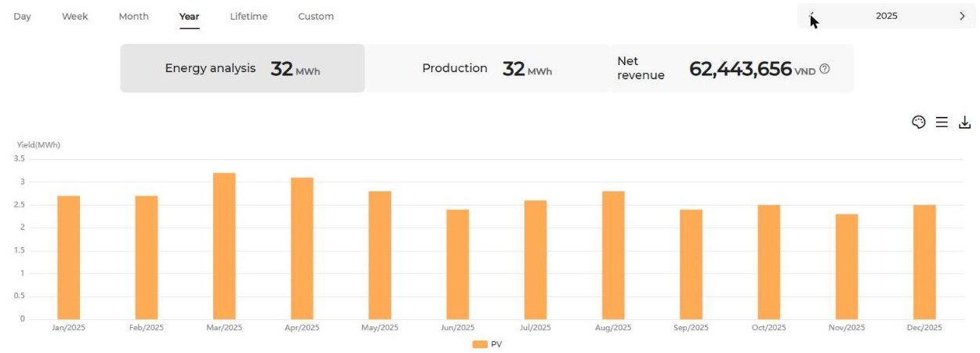The height and width of the screenshot is (353, 980).
Task: Click the Mar/2025 bar
Action: [x=224, y=246]
